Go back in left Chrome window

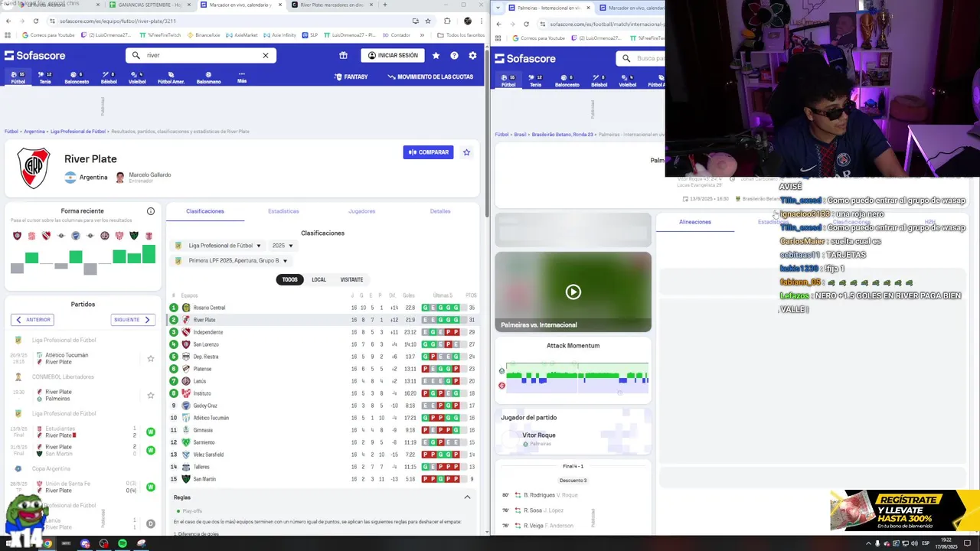click(x=8, y=21)
